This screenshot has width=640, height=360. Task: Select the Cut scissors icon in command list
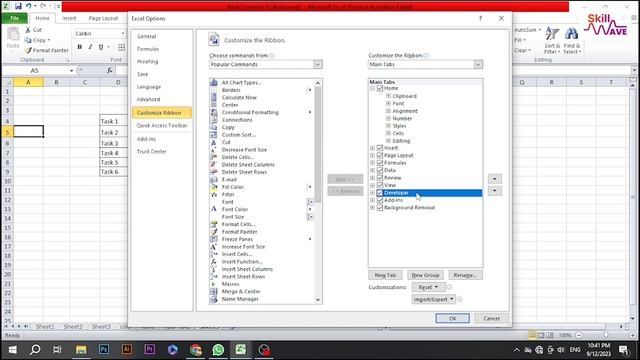(213, 142)
